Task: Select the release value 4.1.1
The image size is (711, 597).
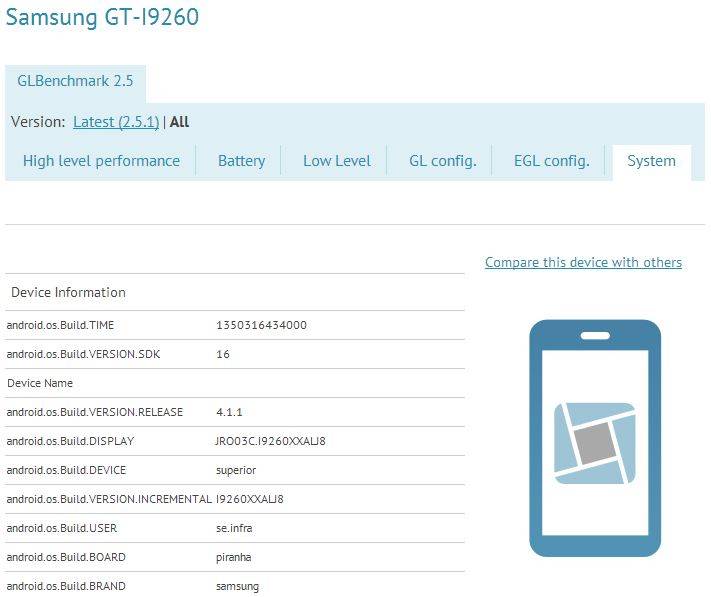Action: pyautogui.click(x=229, y=412)
